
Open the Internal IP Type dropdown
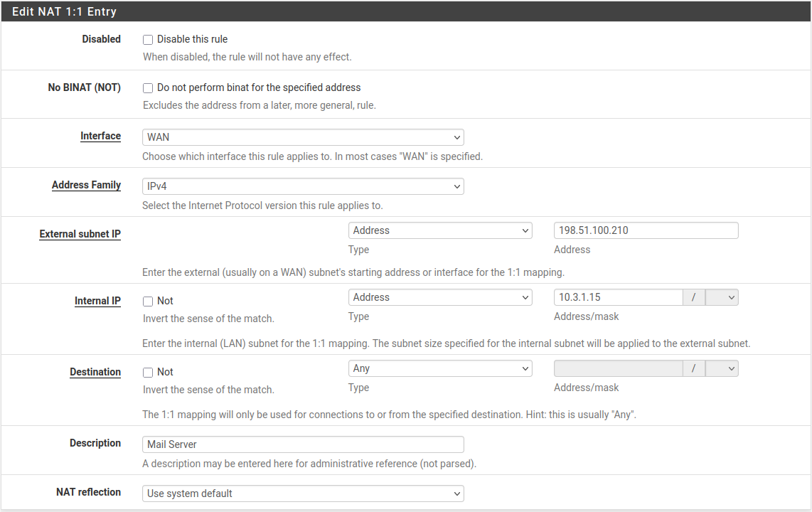click(439, 297)
